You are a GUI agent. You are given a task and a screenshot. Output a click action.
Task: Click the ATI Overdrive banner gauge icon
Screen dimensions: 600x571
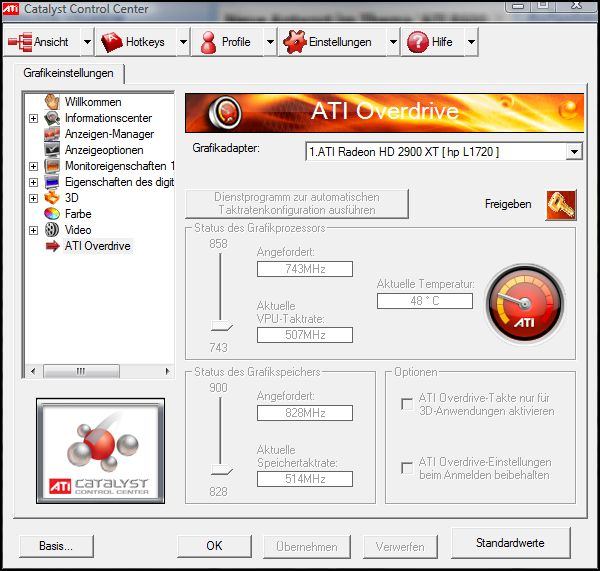coord(225,112)
